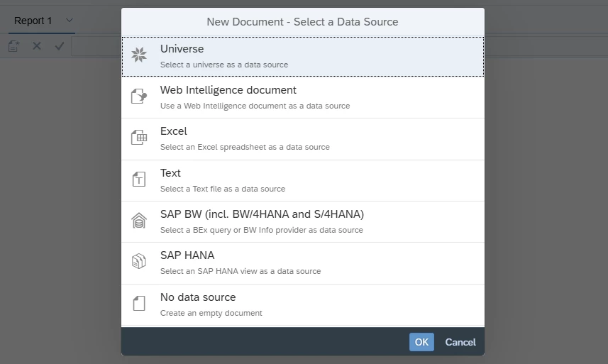Click 'Select a Text file as a data source'
608x364 pixels.
pos(223,189)
